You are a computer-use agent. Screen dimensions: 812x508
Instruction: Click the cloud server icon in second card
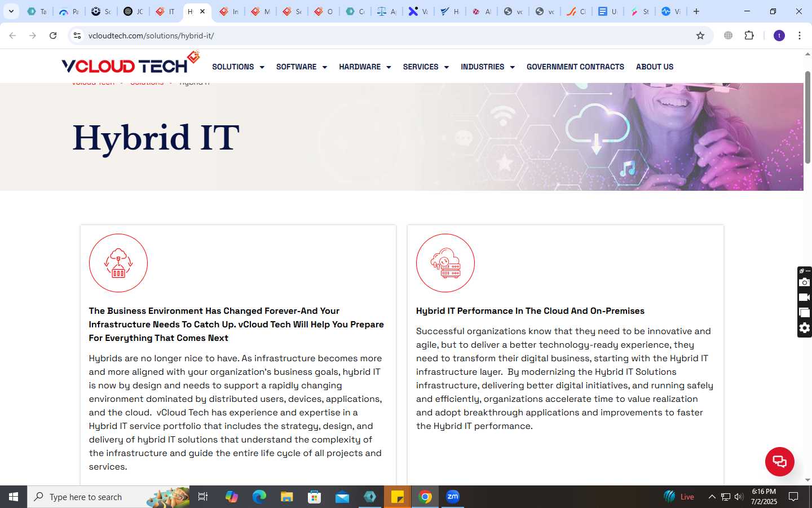[x=445, y=263]
